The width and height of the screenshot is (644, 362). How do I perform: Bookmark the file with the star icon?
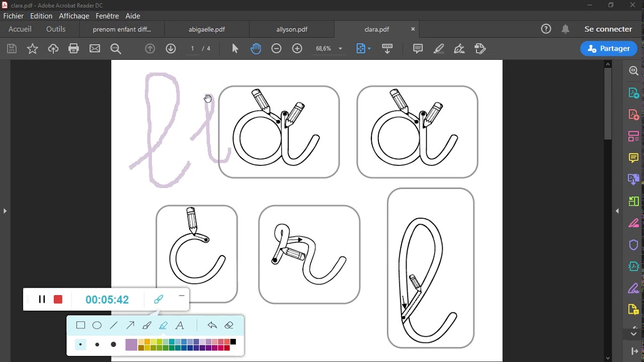coord(33,49)
